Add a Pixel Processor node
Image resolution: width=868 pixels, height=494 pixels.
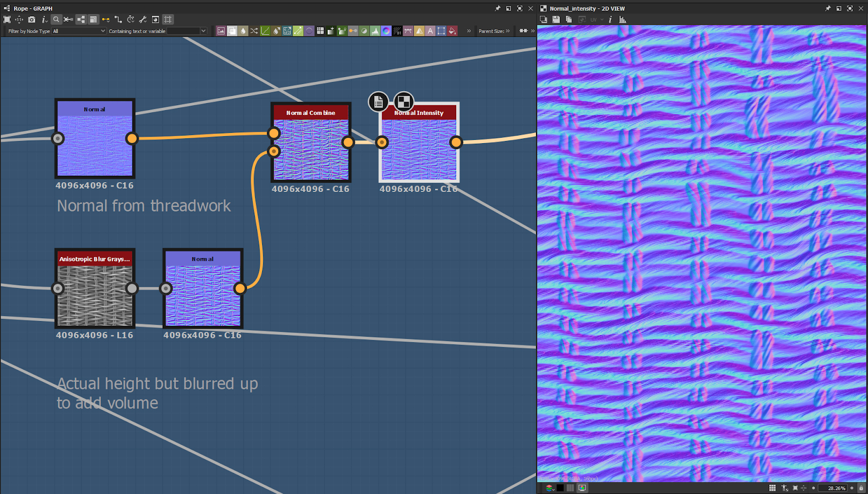[x=397, y=31]
